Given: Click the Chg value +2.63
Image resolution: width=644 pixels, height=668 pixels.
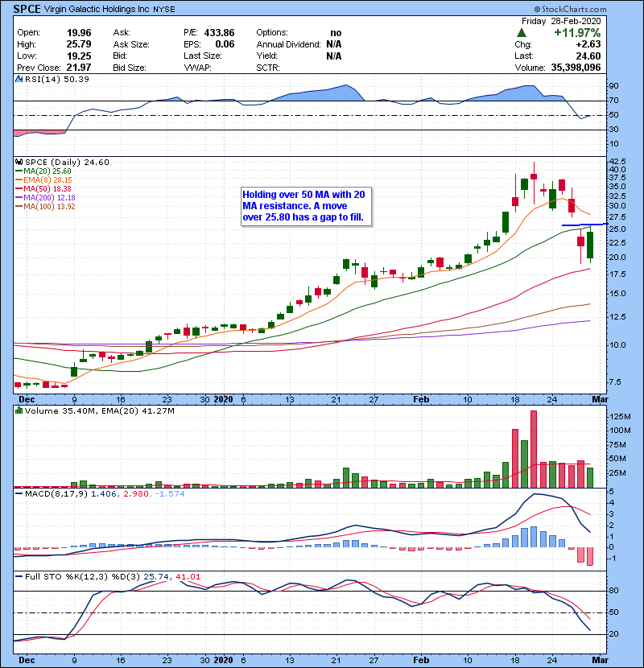Looking at the screenshot, I should pos(588,44).
